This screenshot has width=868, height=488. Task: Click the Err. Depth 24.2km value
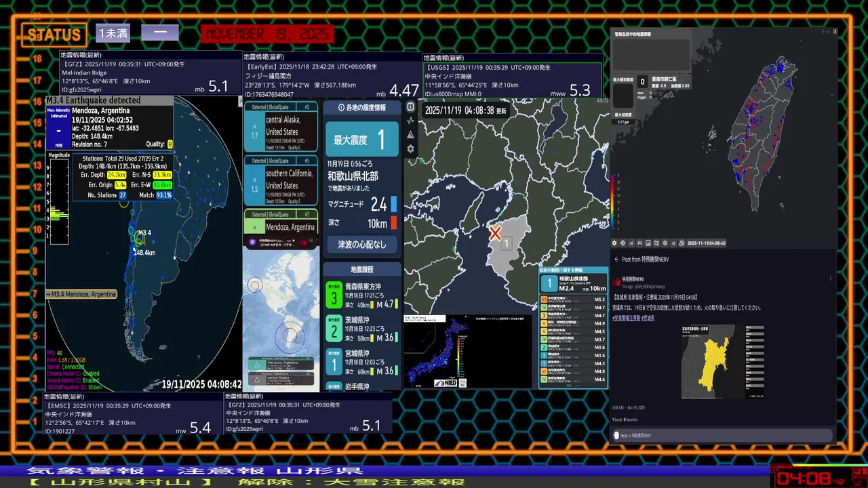[x=117, y=175]
